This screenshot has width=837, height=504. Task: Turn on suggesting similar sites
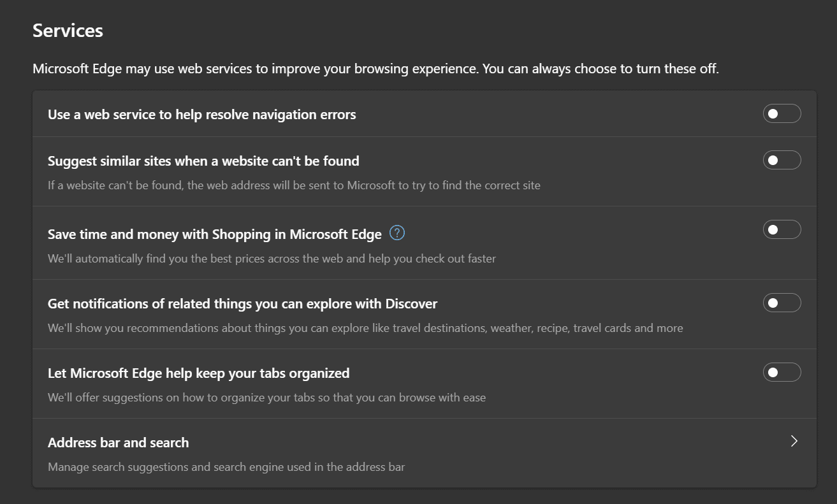[x=782, y=160]
